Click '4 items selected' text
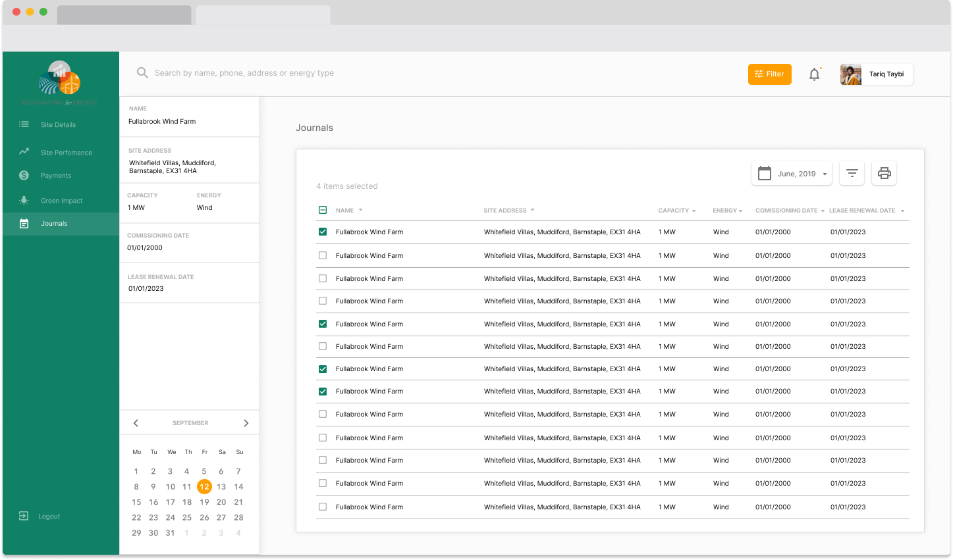Screen dimensions: 953x560 (x=347, y=186)
